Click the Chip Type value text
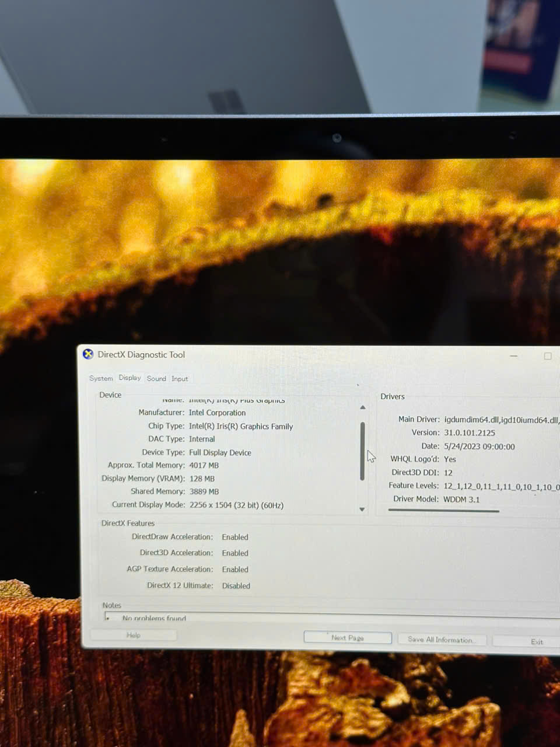Image resolution: width=560 pixels, height=747 pixels. pos(240,427)
